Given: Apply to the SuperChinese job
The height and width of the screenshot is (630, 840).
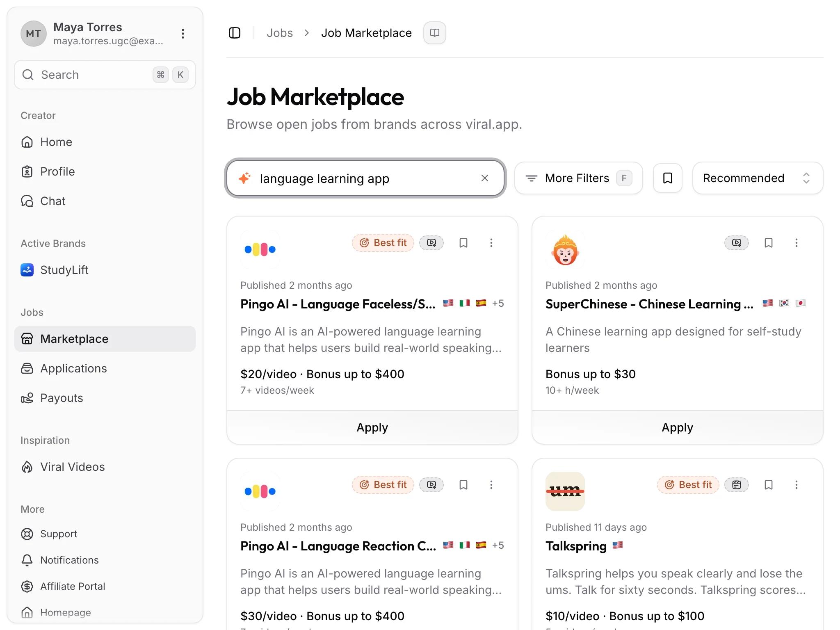Looking at the screenshot, I should pos(678,427).
